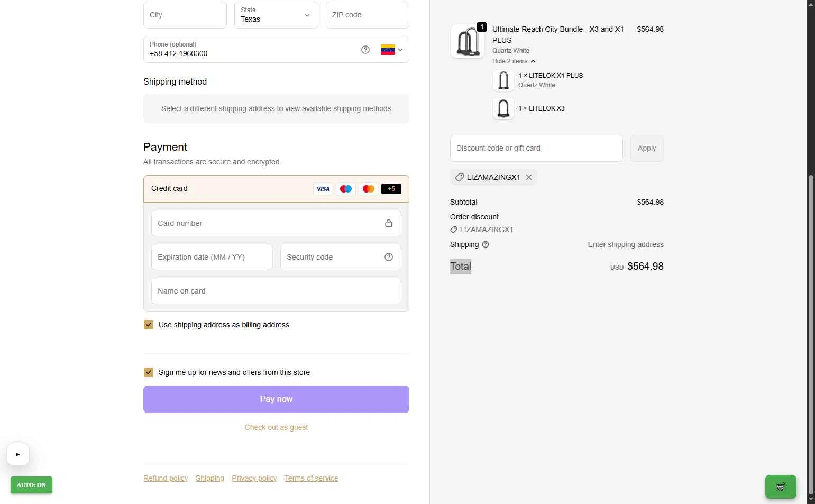The height and width of the screenshot is (504, 815).
Task: Click the scrollbar down arrow
Action: (811, 499)
